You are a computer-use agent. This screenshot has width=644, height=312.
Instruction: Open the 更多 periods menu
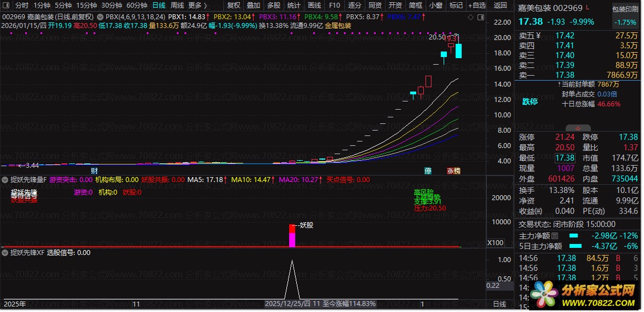click(197, 5)
